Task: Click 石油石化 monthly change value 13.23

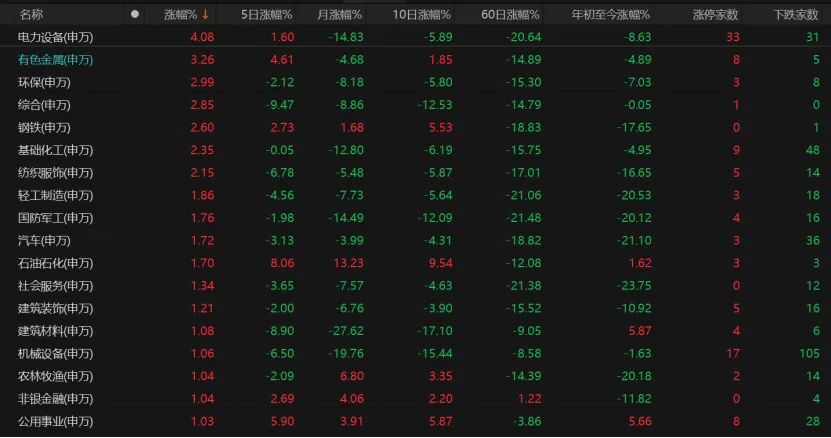Action: [x=348, y=263]
